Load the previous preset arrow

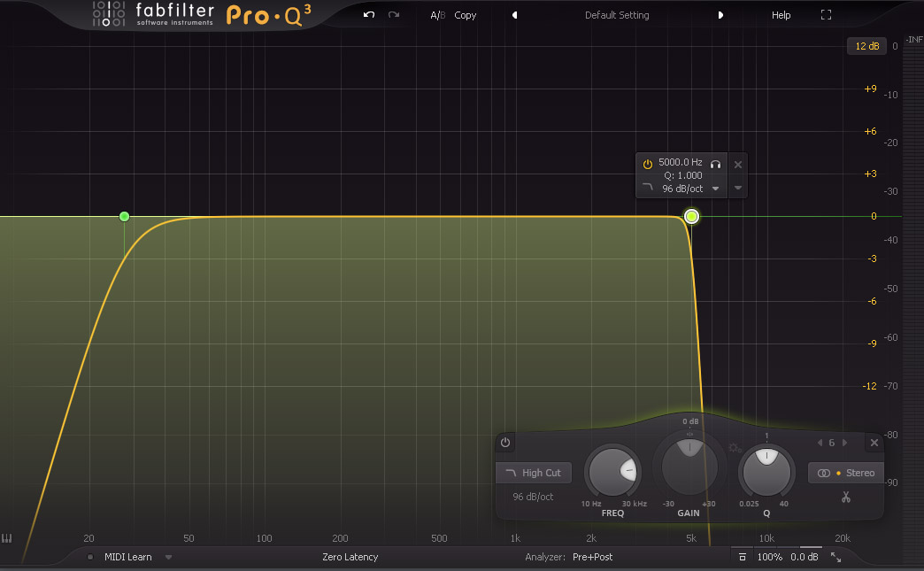point(514,15)
